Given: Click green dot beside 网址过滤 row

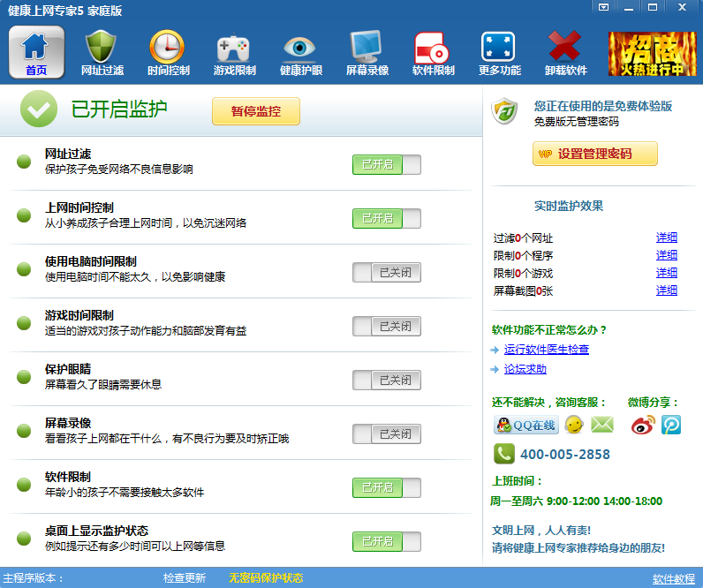Looking at the screenshot, I should [24, 162].
